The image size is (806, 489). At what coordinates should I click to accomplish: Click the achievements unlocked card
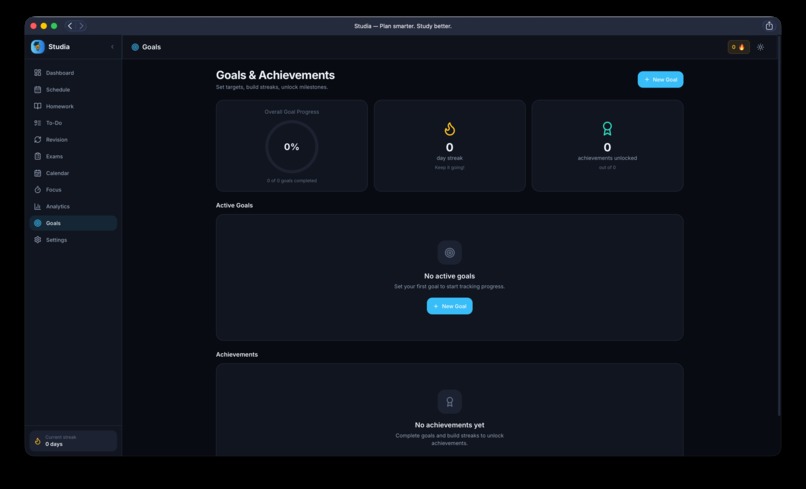coord(608,146)
